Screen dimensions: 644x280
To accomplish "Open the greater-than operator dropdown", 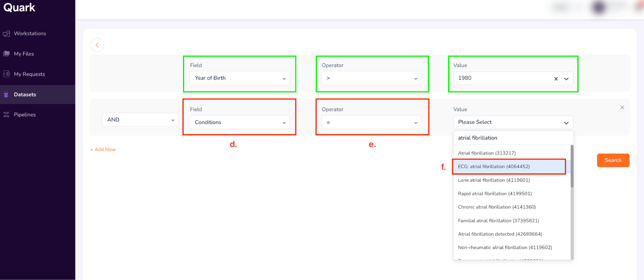I will [x=371, y=78].
